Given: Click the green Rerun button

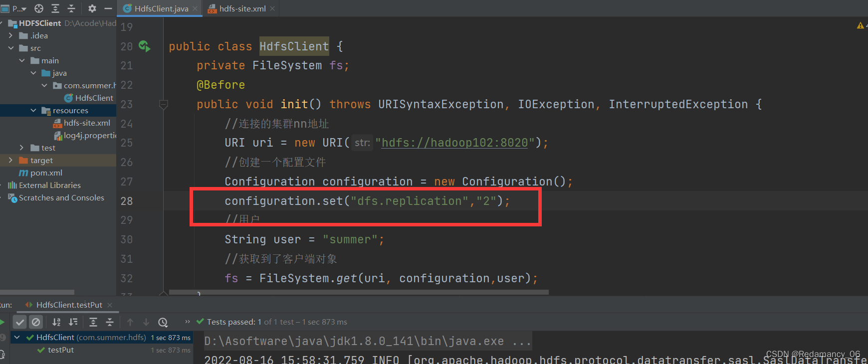Looking at the screenshot, I should (2, 322).
